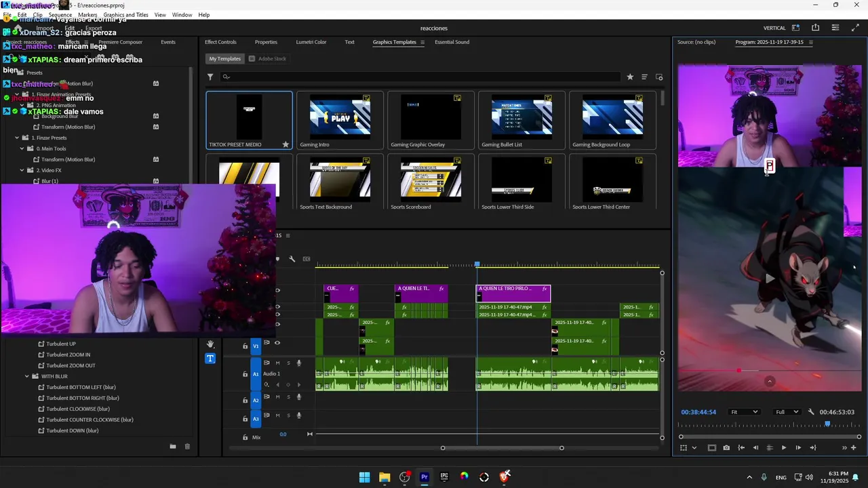Enable voice-over record on track A1
868x488 pixels.
coord(299,363)
